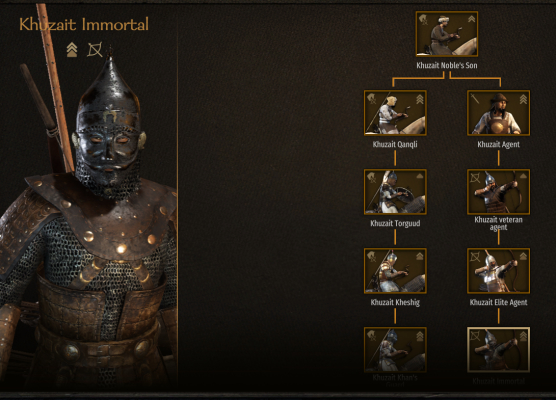Select the highlighted Khuzait Immortal troop card
Viewport: 556px width, 400px height.
499,350
